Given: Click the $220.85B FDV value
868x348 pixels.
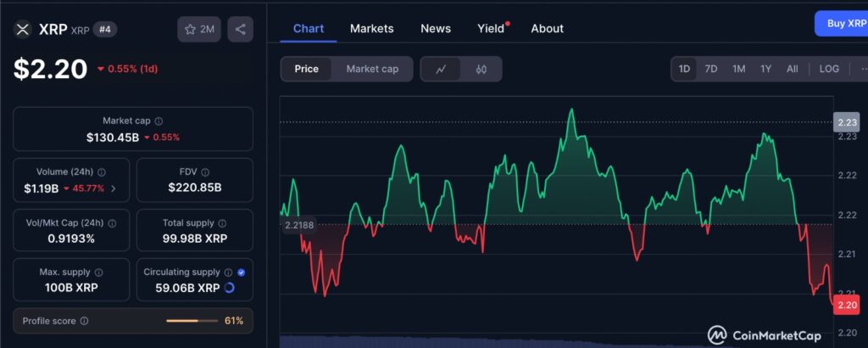Looking at the screenshot, I should coord(195,188).
